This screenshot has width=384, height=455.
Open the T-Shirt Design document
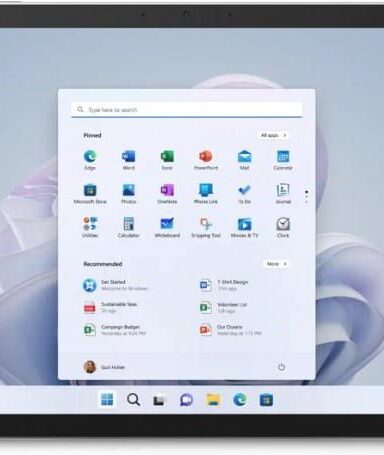[x=224, y=285]
